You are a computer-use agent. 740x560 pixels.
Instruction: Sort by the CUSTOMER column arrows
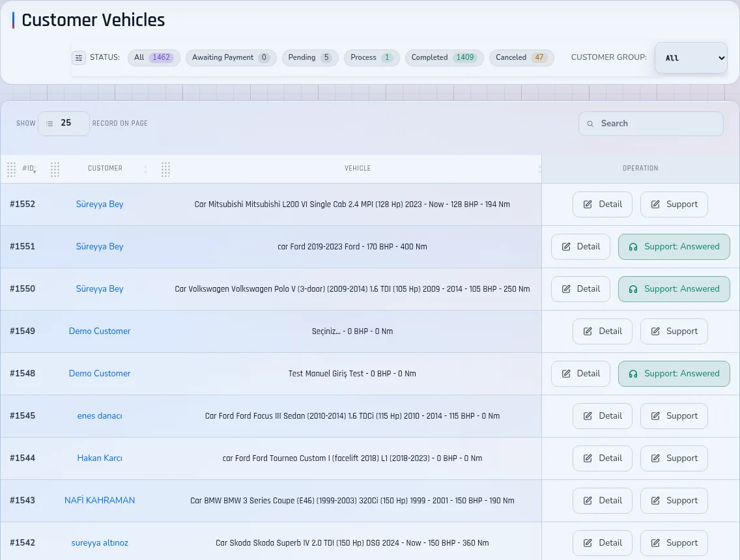tap(145, 169)
